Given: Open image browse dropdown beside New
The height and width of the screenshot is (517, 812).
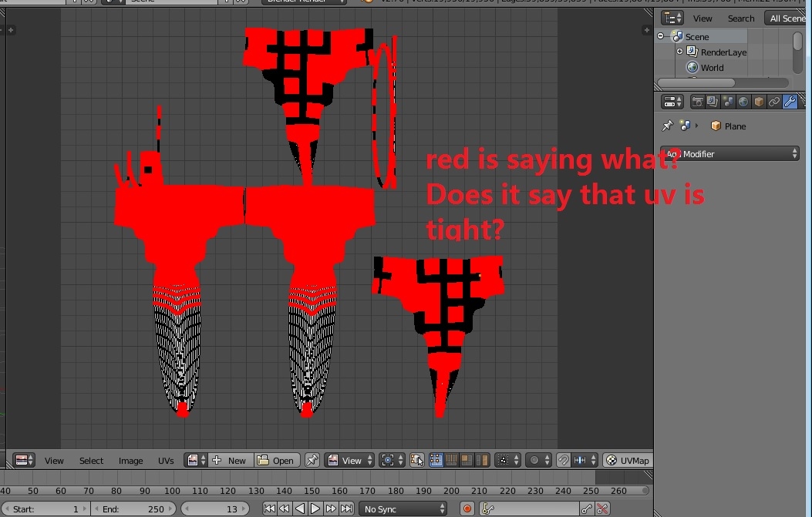Looking at the screenshot, I should [196, 460].
